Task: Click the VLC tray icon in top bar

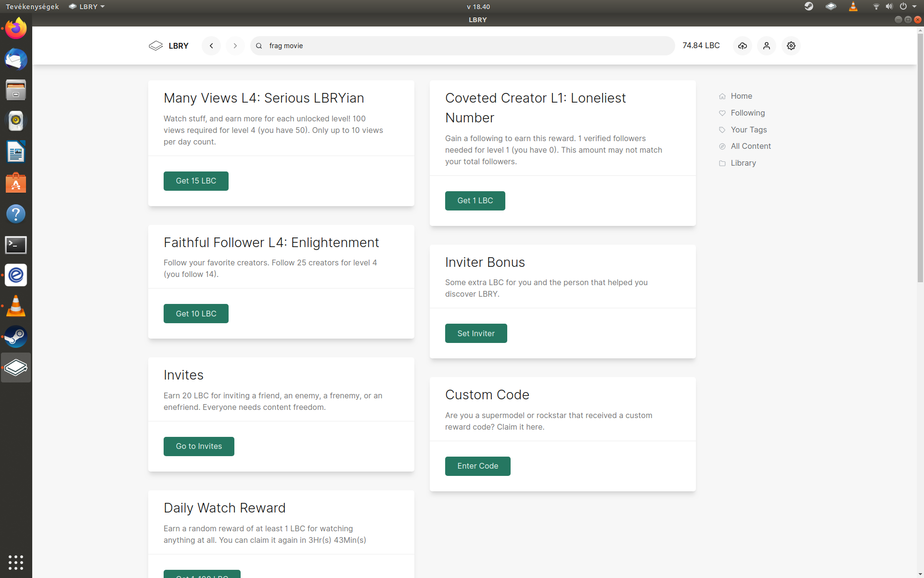Action: (x=853, y=6)
